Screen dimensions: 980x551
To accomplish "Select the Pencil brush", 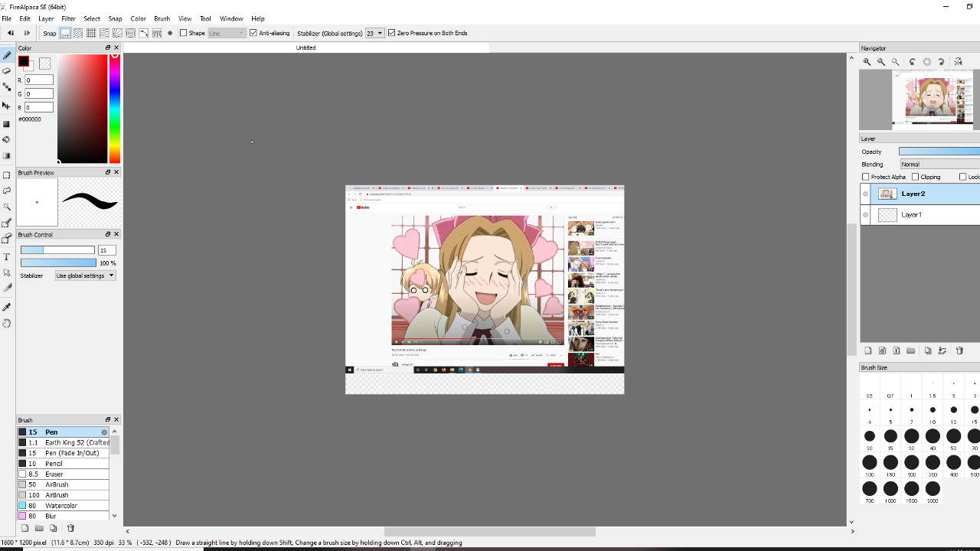I will (63, 464).
